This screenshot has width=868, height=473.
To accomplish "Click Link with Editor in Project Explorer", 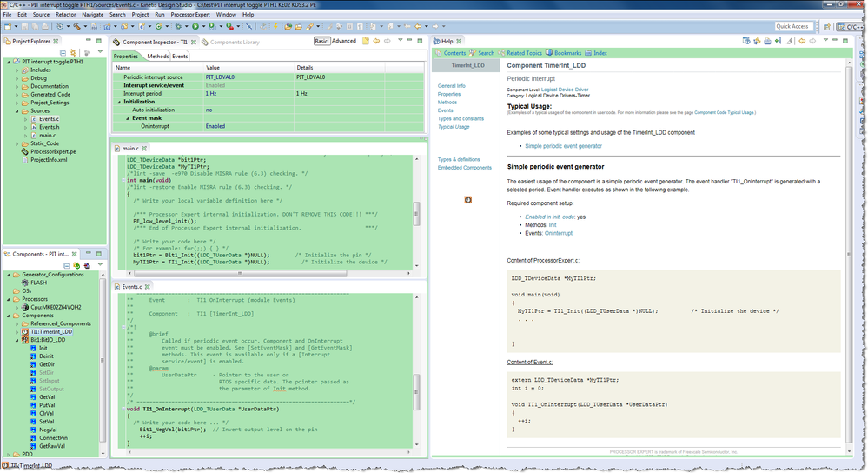I will (73, 53).
